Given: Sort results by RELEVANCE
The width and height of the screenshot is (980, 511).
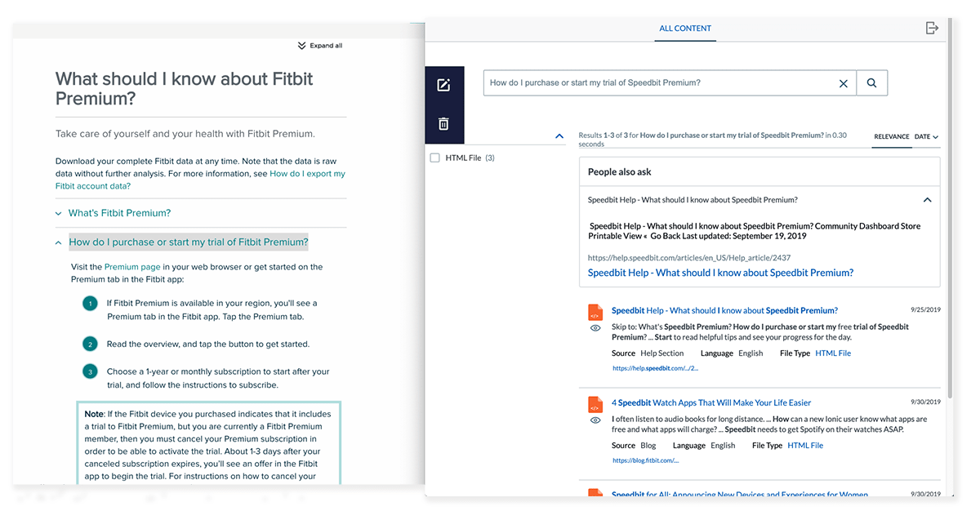Looking at the screenshot, I should coord(892,137).
